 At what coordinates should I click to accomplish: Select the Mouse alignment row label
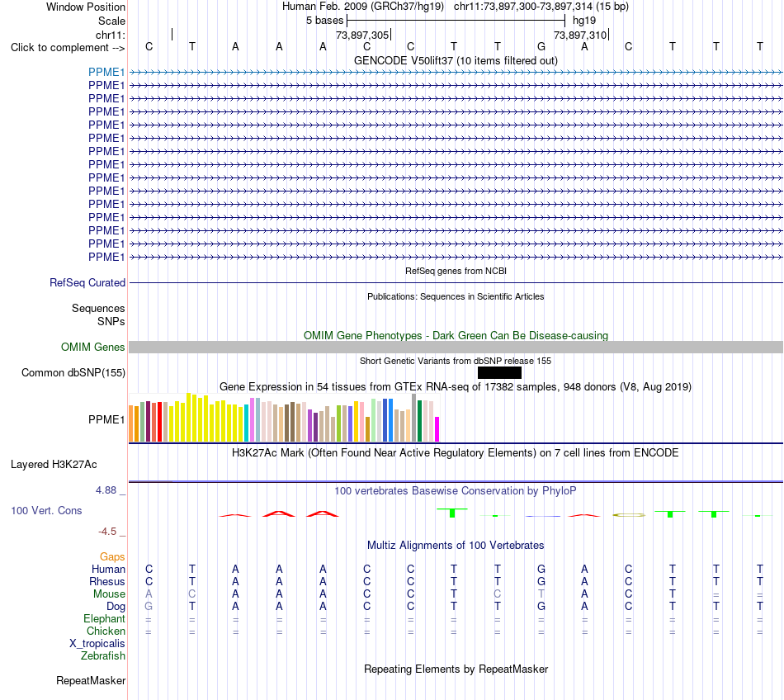[109, 594]
